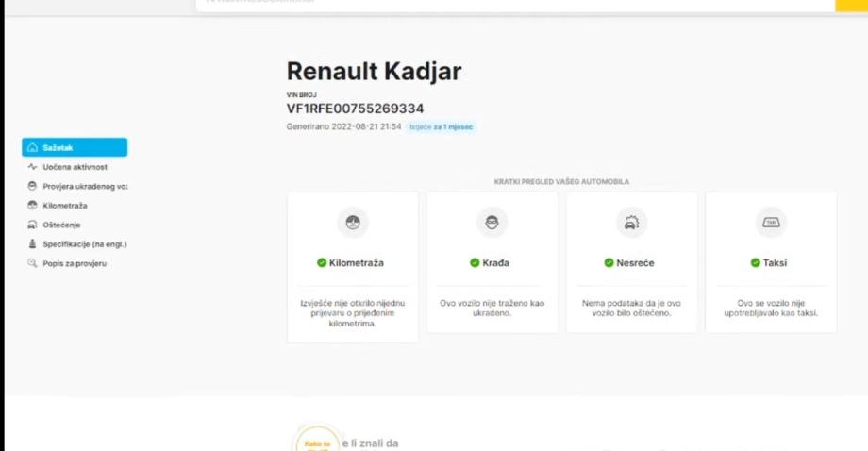Click green checkmark next to Krađa
The height and width of the screenshot is (451, 868).
[475, 263]
